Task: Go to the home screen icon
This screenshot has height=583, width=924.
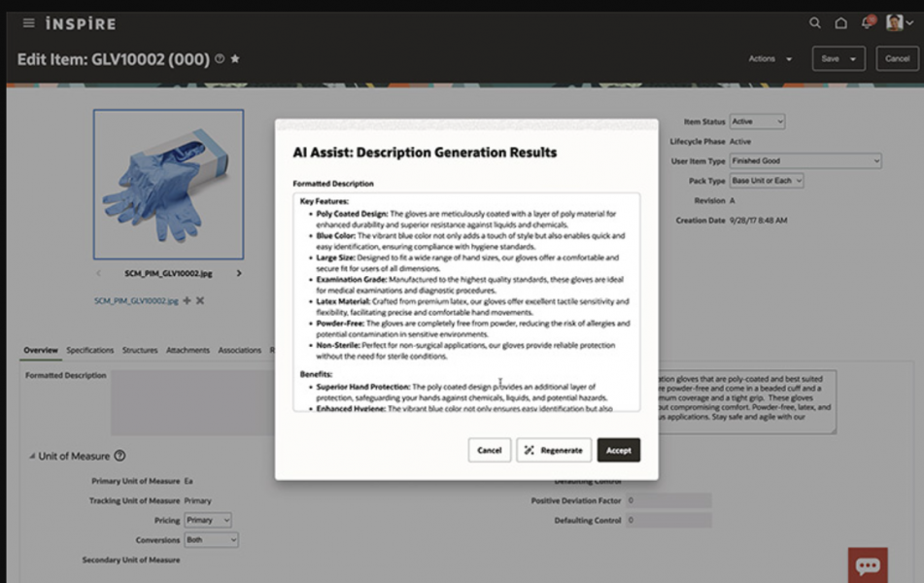Action: pos(840,22)
